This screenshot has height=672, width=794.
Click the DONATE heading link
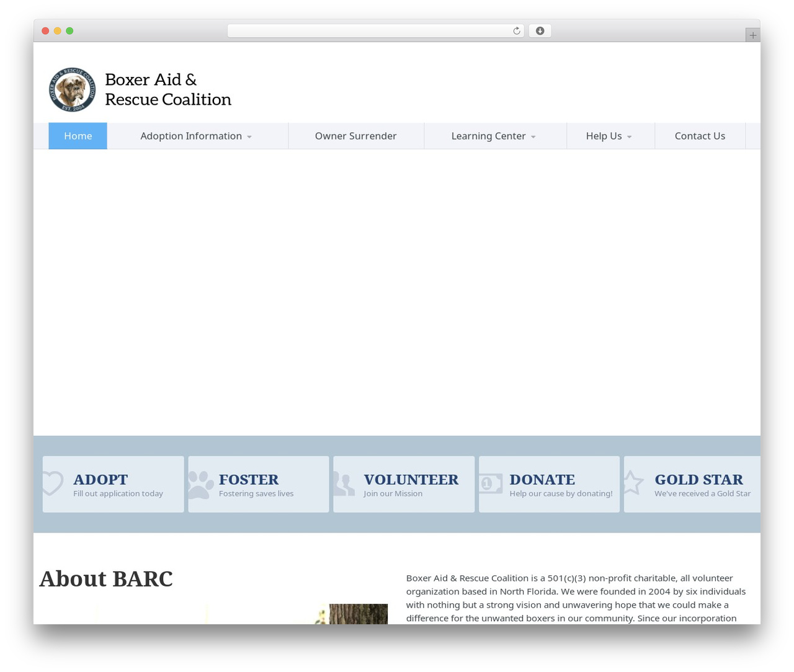(542, 479)
